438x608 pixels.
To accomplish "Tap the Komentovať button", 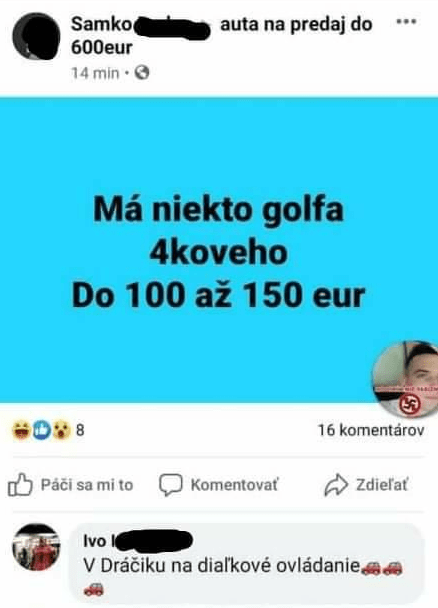I will point(234,485).
